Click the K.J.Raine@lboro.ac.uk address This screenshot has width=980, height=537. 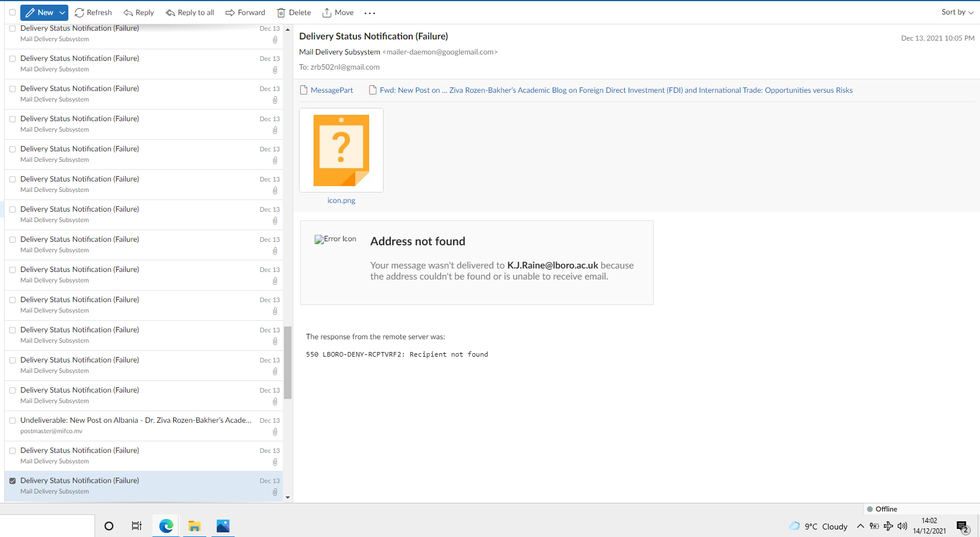pyautogui.click(x=552, y=265)
